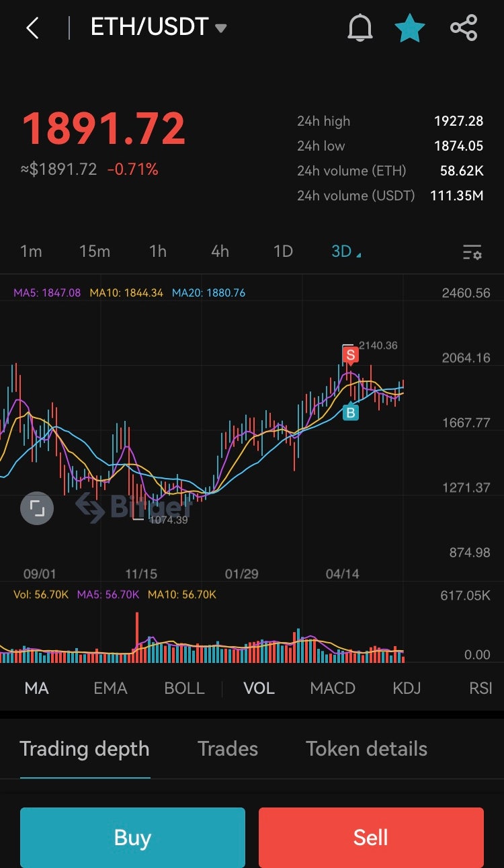This screenshot has width=504, height=868.
Task: Open the Trading depth tab
Action: tap(85, 749)
